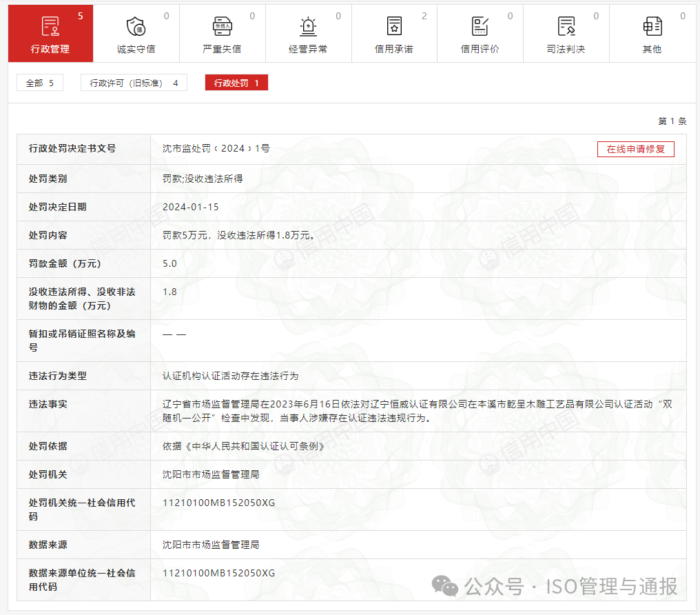
Task: Select credit code in 处罚机关统一社会信用代码 row
Action: pos(219,503)
